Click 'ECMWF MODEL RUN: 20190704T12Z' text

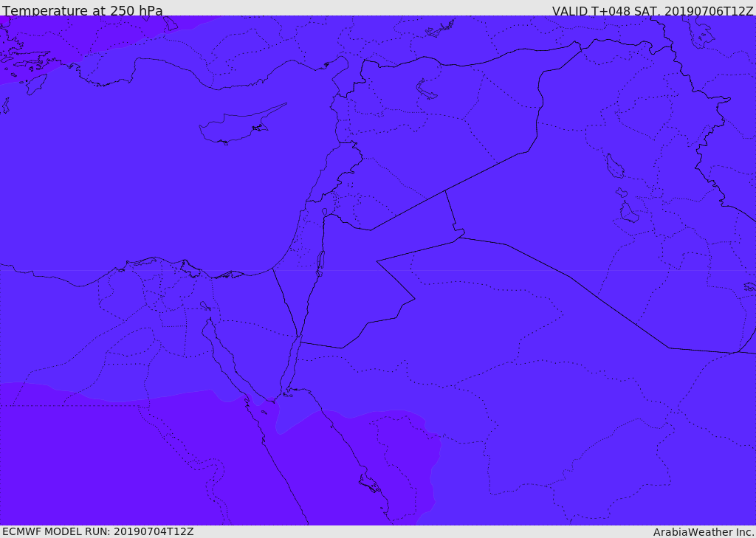tap(98, 532)
